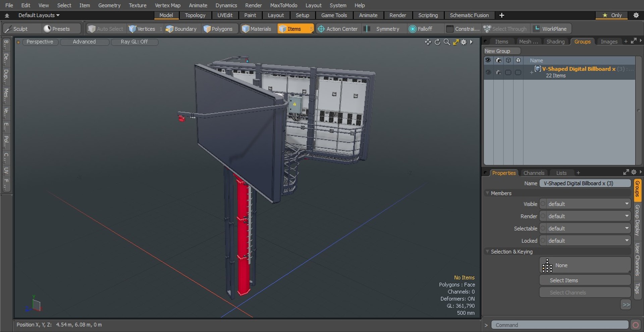The width and height of the screenshot is (644, 332).
Task: Click the New Group button
Action: click(502, 51)
